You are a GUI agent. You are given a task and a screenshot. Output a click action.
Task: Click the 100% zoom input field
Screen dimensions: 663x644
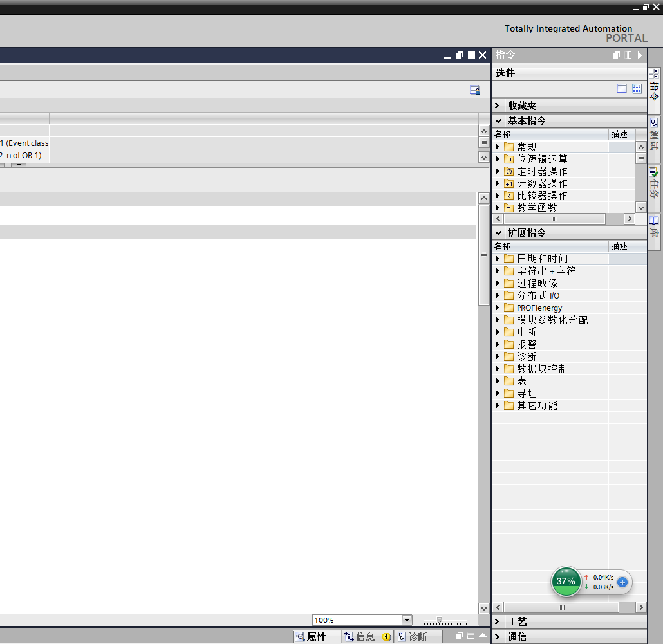click(x=357, y=620)
